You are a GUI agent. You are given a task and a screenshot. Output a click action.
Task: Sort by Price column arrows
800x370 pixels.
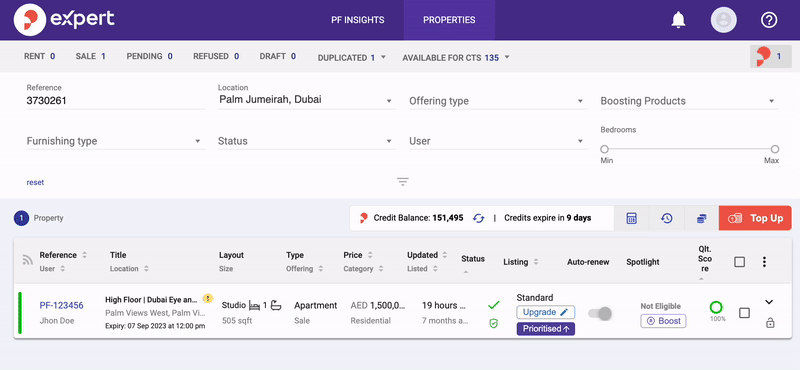pyautogui.click(x=370, y=255)
